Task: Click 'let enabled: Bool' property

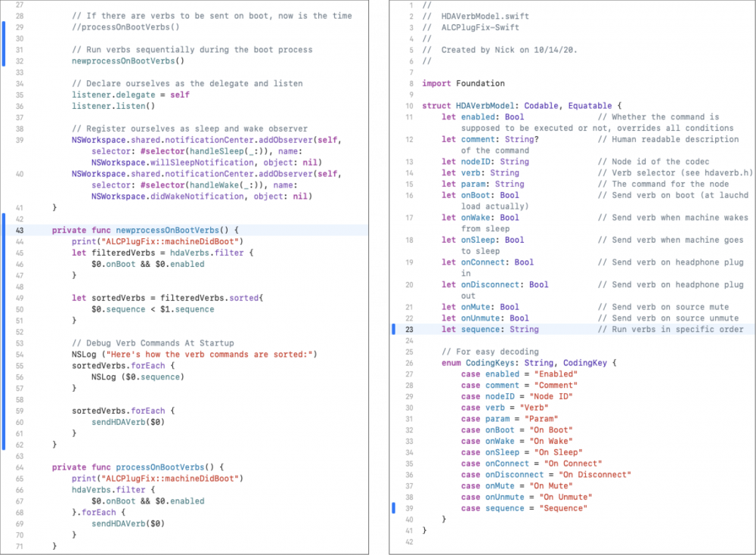Action: (x=482, y=116)
